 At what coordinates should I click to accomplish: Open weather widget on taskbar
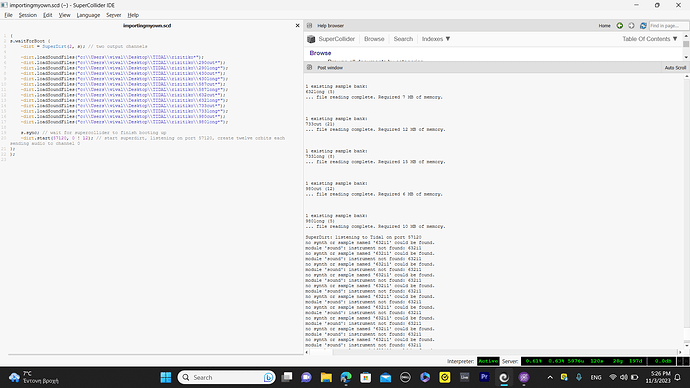point(33,377)
